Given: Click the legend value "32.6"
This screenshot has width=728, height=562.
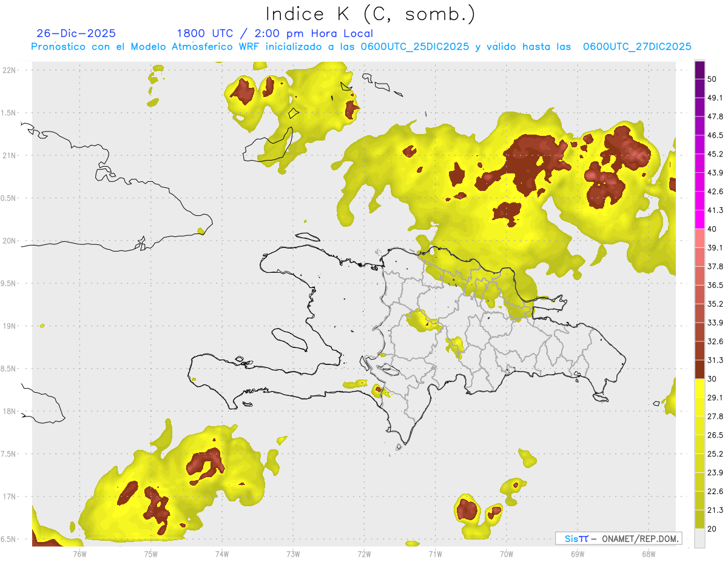Looking at the screenshot, I should click(715, 341).
